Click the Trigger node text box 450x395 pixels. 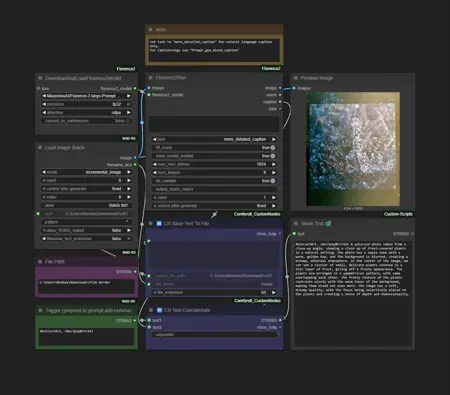[x=86, y=337]
